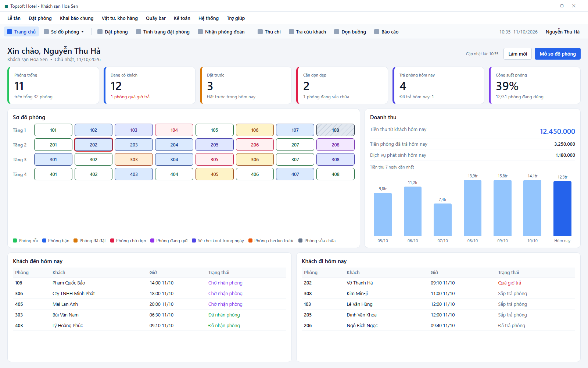Click the Tra cứu khách icon
Image resolution: width=588 pixels, height=368 pixels.
coord(291,32)
